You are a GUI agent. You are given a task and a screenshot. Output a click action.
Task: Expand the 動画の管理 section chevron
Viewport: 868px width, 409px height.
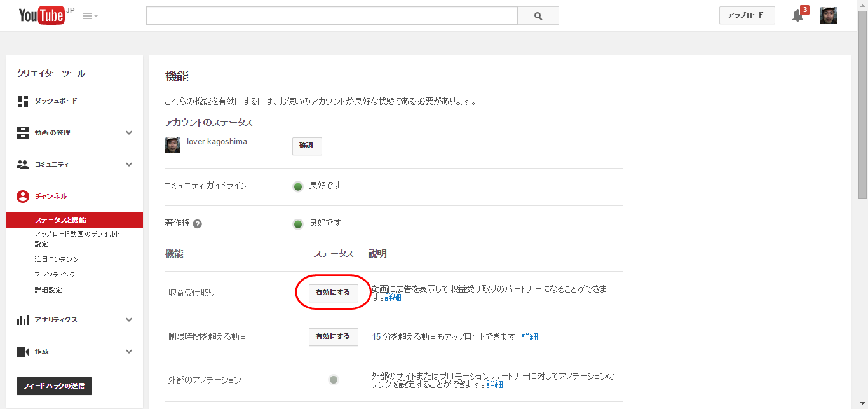129,133
